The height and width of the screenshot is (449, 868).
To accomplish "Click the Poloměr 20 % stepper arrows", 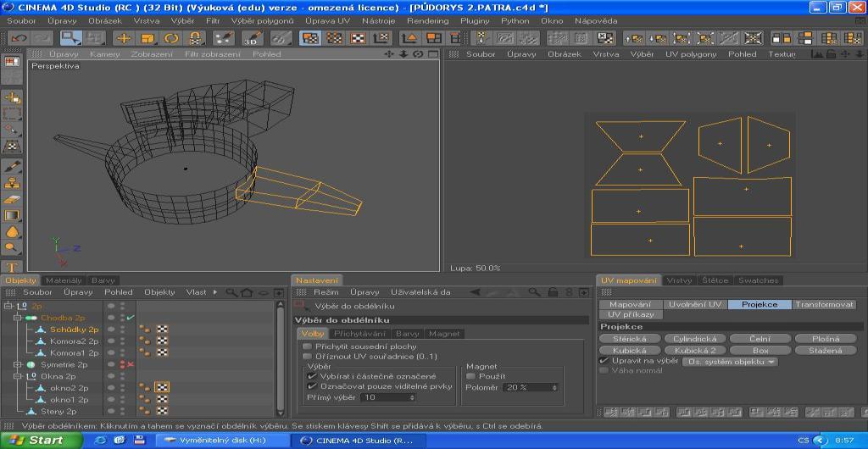I will tap(554, 388).
